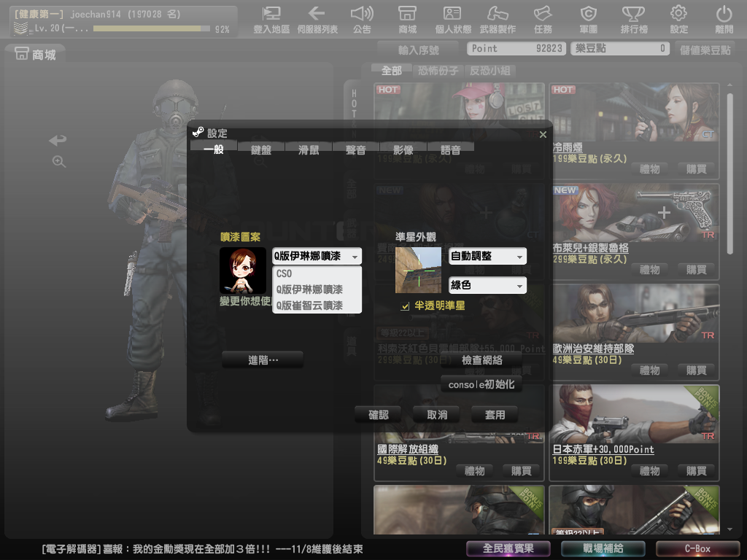The height and width of the screenshot is (560, 747).
Task: Click the crosshair preview image
Action: (418, 271)
